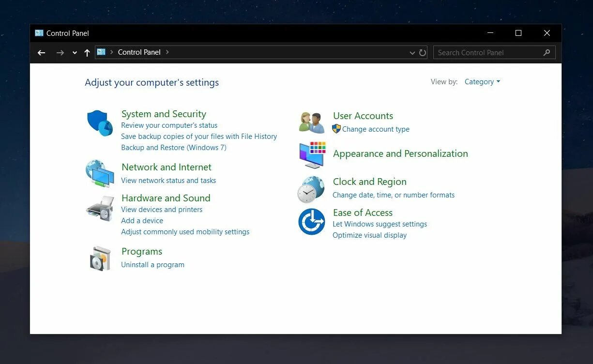
Task: Open the View by Category dropdown
Action: pyautogui.click(x=482, y=82)
